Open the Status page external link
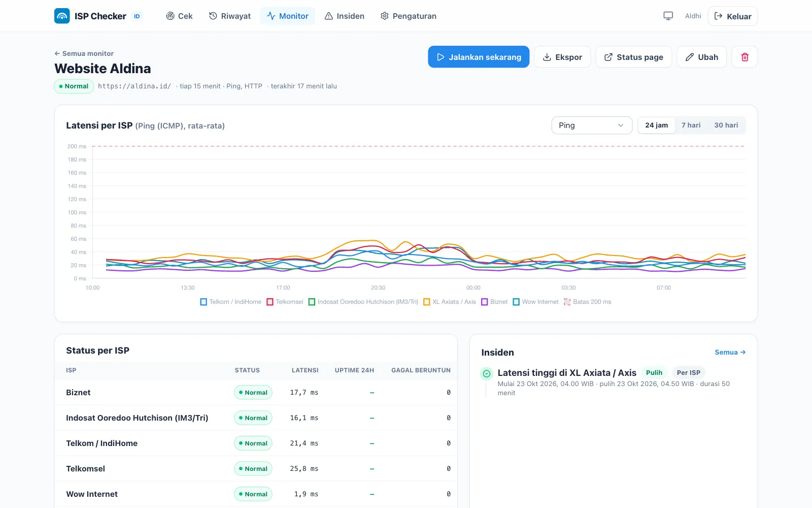This screenshot has width=812, height=508. pyautogui.click(x=633, y=57)
